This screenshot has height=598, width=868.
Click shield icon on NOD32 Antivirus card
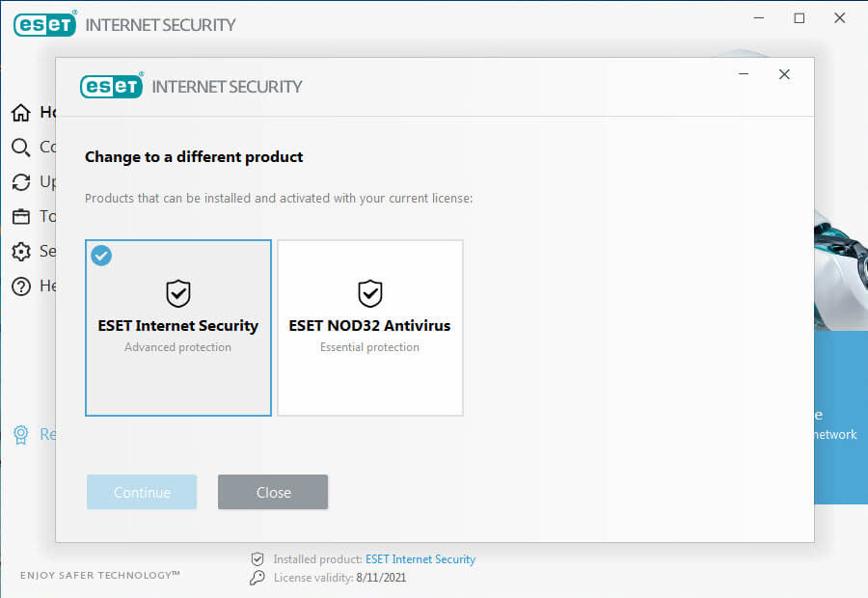tap(369, 293)
